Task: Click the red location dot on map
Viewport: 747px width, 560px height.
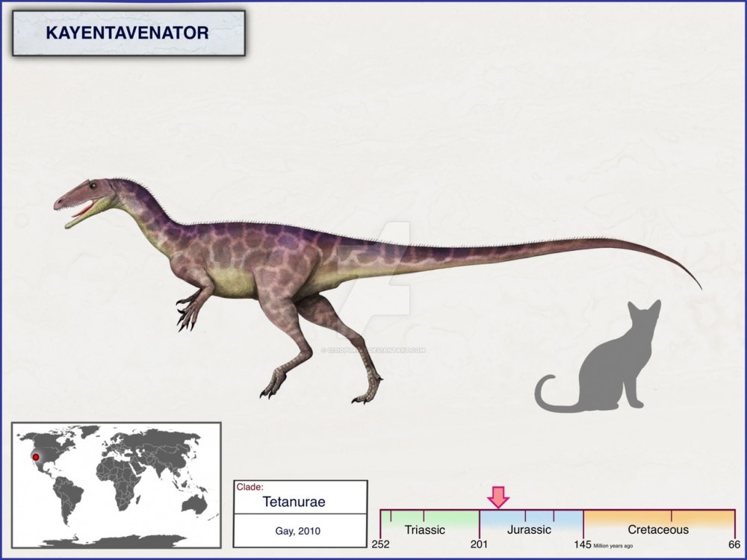Action: (x=35, y=457)
